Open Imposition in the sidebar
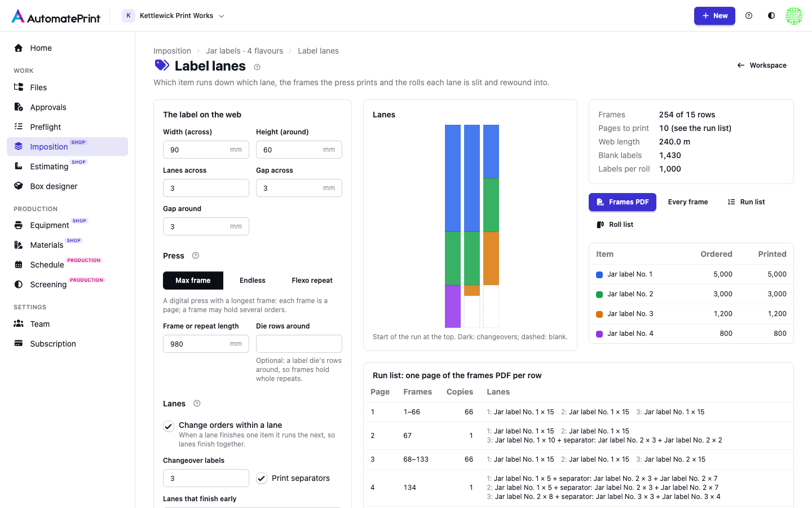812x508 pixels. coord(68,147)
